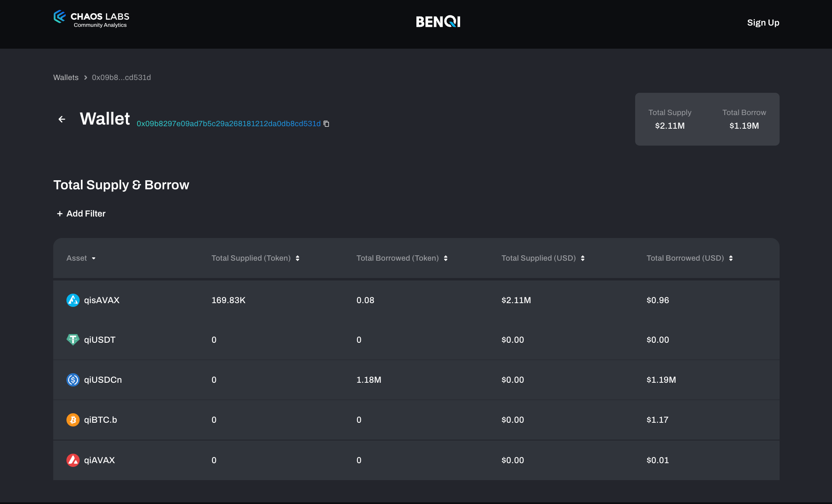This screenshot has height=504, width=832.
Task: Copy wallet address using the clipboard icon
Action: point(326,124)
